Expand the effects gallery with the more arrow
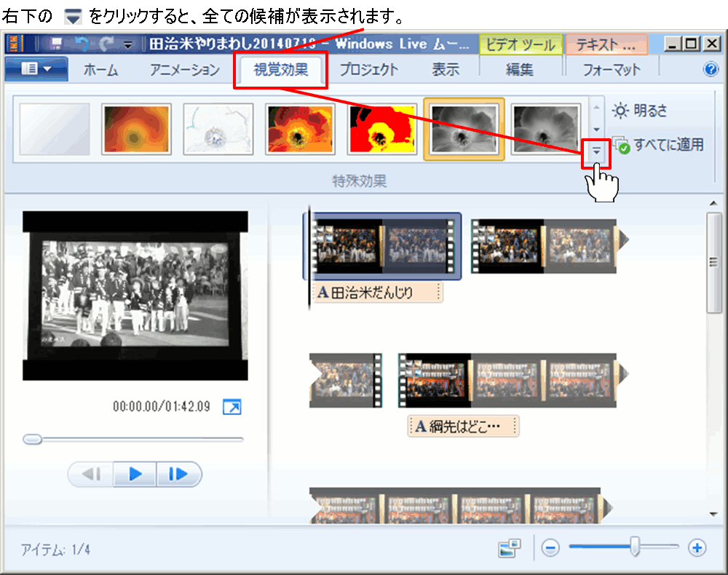This screenshot has height=575, width=728. (596, 150)
